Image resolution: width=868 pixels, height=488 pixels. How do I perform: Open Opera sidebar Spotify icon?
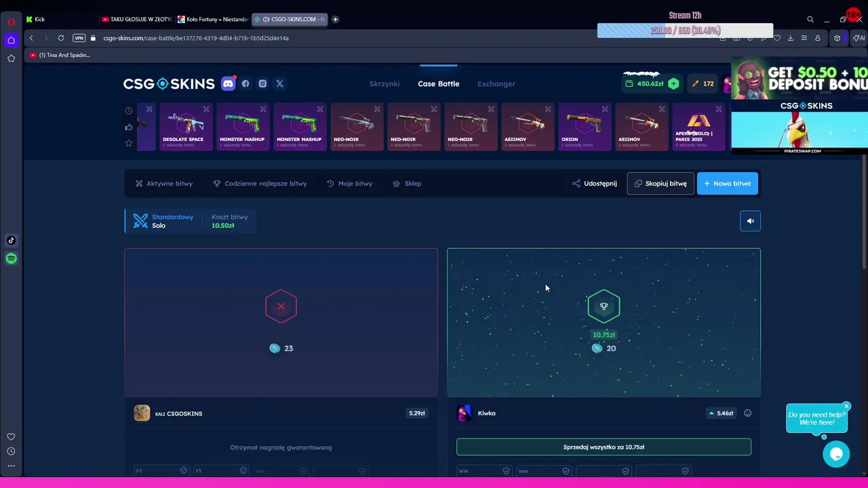[11, 258]
